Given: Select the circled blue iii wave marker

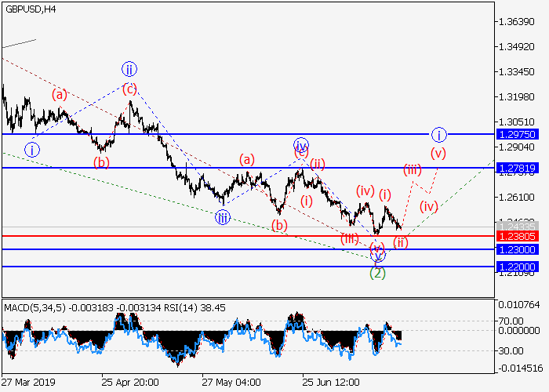Looking at the screenshot, I should click(x=223, y=217).
